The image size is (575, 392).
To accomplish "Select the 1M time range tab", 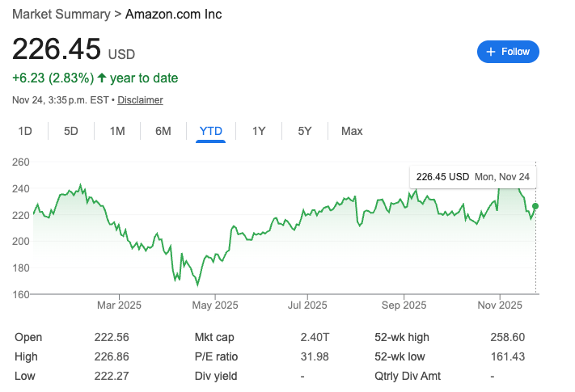I will point(117,131).
